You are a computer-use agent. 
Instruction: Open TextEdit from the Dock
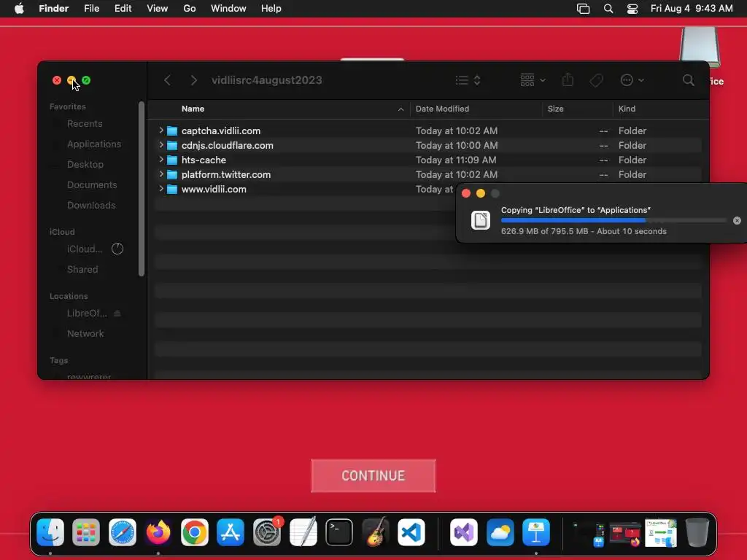[x=303, y=532]
